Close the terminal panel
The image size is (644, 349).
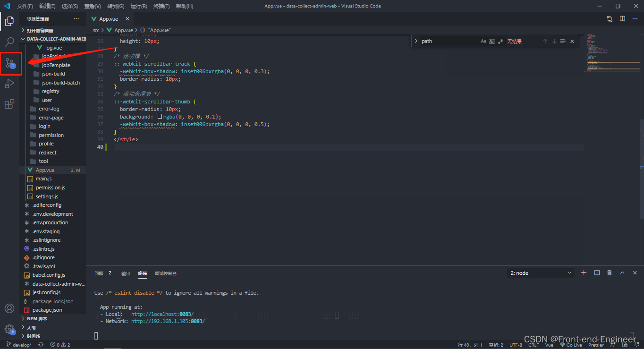pyautogui.click(x=635, y=272)
